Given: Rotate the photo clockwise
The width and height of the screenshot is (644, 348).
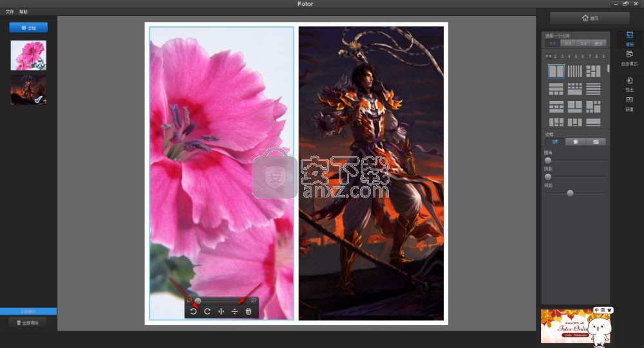Looking at the screenshot, I should [207, 311].
